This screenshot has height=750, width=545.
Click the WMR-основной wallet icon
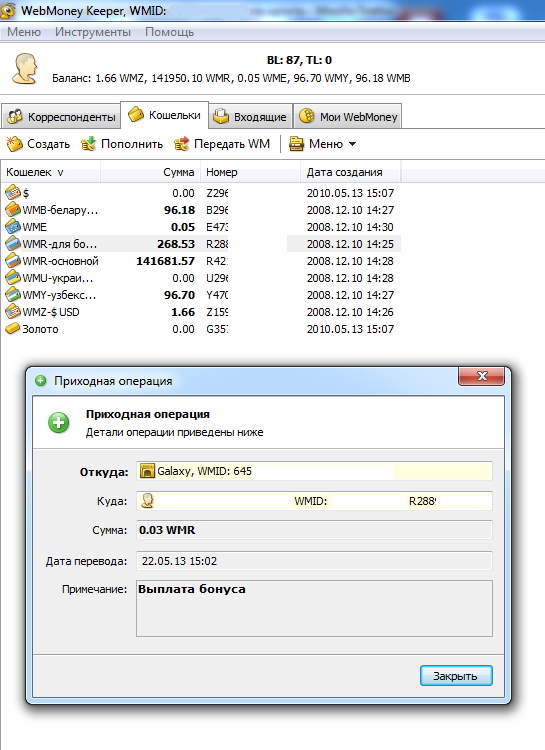coord(13,261)
